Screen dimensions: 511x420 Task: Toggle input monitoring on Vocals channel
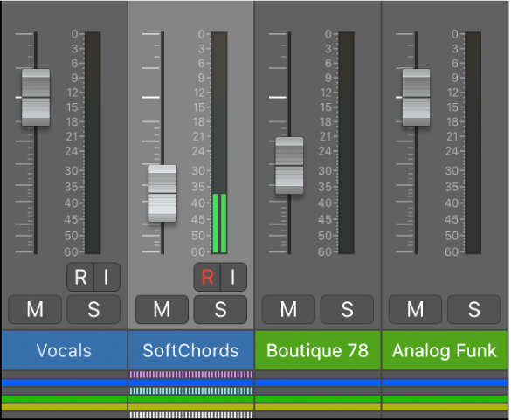(x=107, y=277)
